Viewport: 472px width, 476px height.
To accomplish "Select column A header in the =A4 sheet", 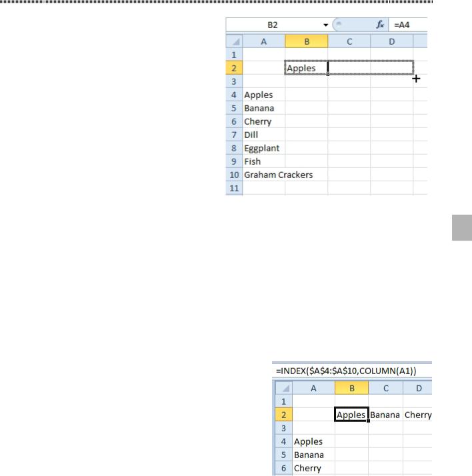I will point(264,41).
